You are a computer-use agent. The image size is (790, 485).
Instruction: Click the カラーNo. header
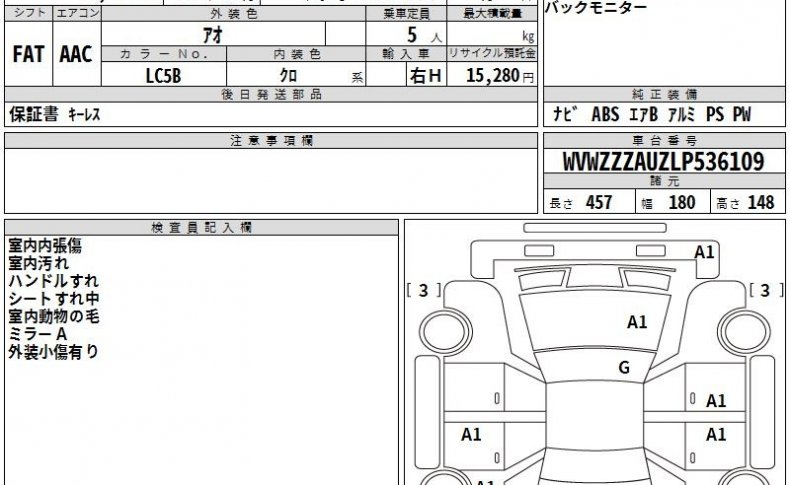pos(164,54)
